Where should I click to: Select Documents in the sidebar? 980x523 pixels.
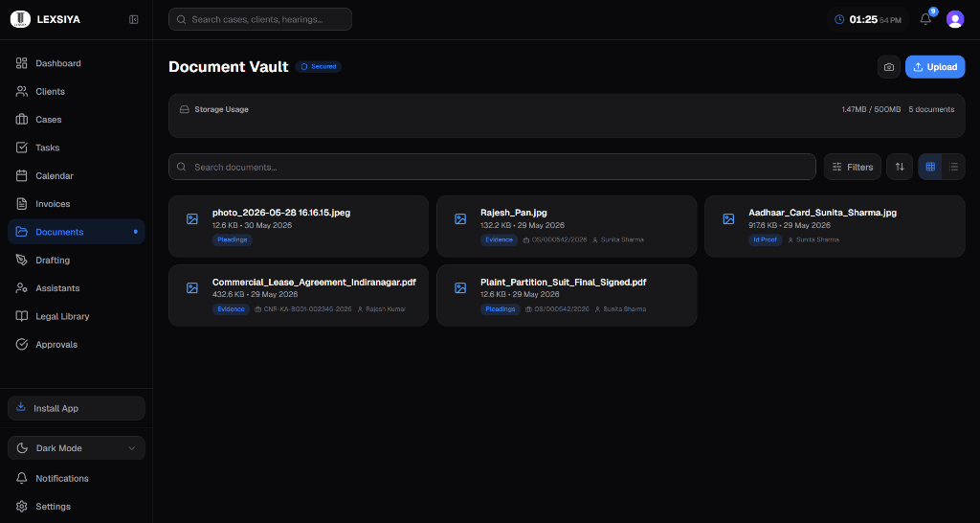77,232
